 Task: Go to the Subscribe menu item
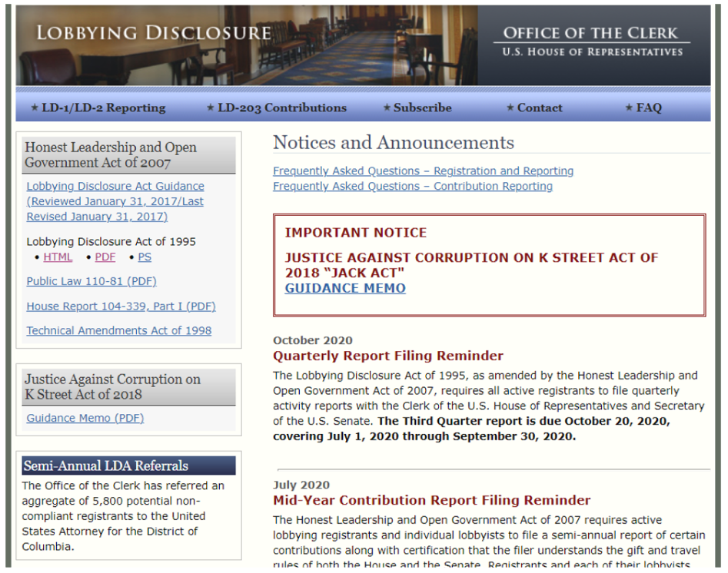417,108
